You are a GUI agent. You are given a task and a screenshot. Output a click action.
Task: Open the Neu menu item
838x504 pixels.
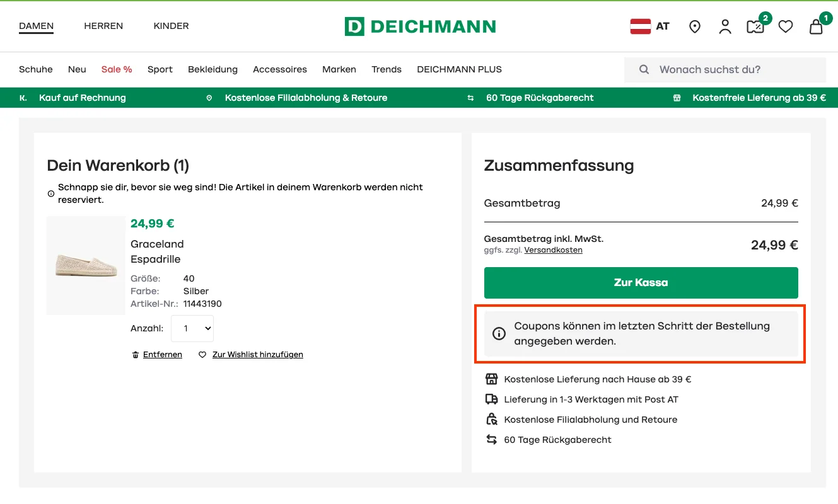77,69
